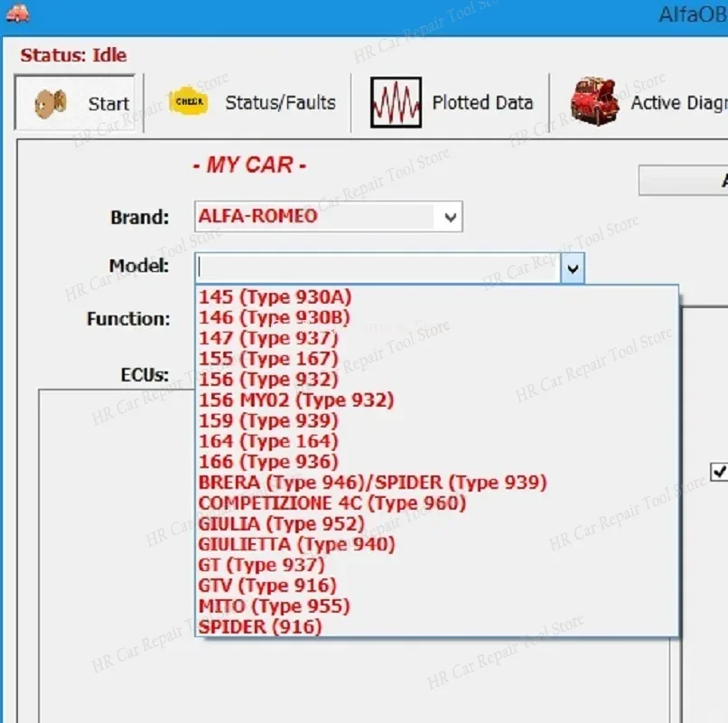The width and height of the screenshot is (728, 723).
Task: Pick BRERA (Type 946)/SPIDER (Type 939) entry
Action: pos(371,482)
